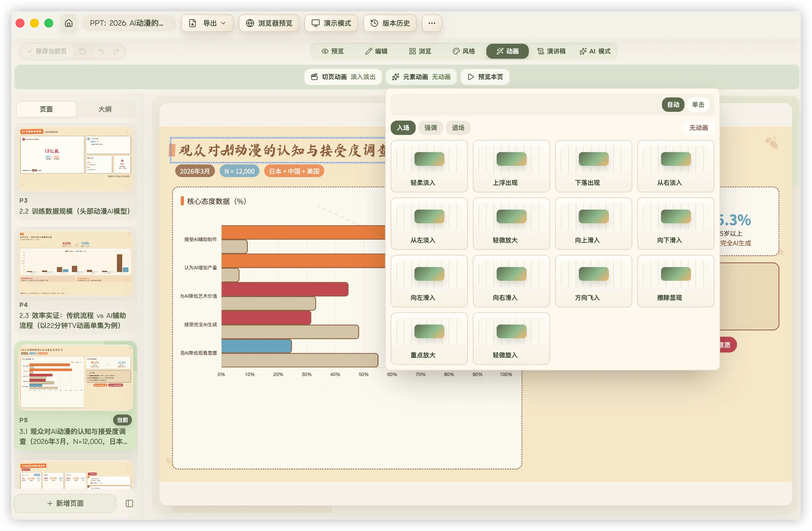Click the 预览本页 button
The width and height of the screenshot is (812, 531).
485,77
